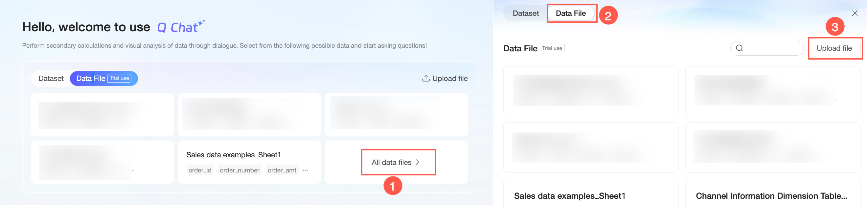The width and height of the screenshot is (868, 208).
Task: Click the order_number field tag
Action: (239, 170)
